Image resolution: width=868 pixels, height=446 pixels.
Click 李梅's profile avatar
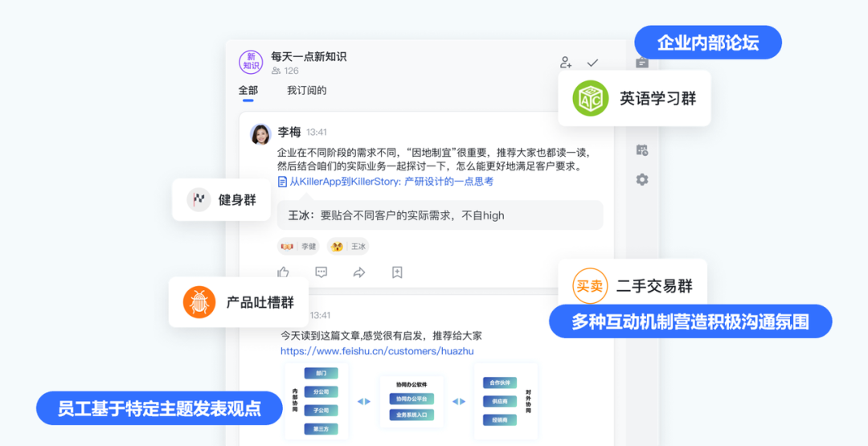(x=260, y=134)
